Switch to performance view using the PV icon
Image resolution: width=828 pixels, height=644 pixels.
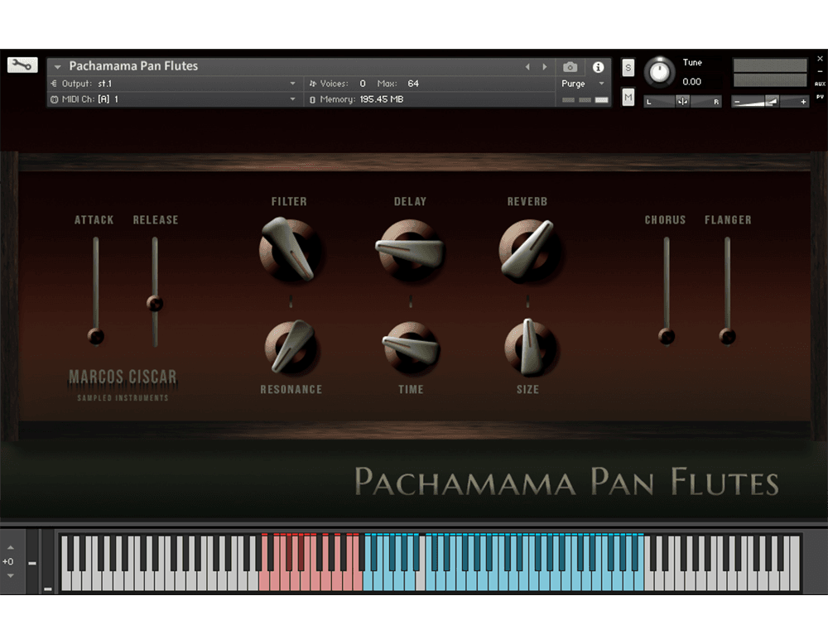[819, 96]
